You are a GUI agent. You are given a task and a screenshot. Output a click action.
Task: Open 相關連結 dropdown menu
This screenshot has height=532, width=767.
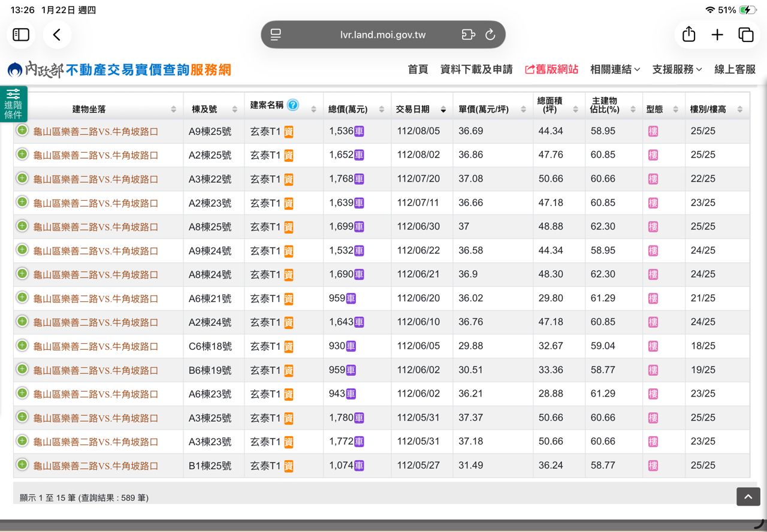click(615, 69)
